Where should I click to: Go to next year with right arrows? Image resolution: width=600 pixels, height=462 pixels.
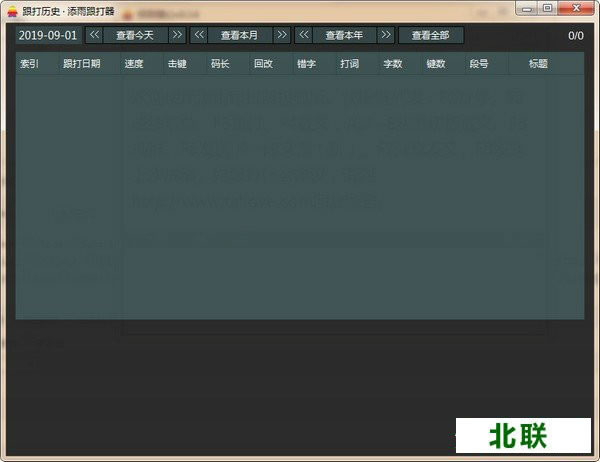386,35
